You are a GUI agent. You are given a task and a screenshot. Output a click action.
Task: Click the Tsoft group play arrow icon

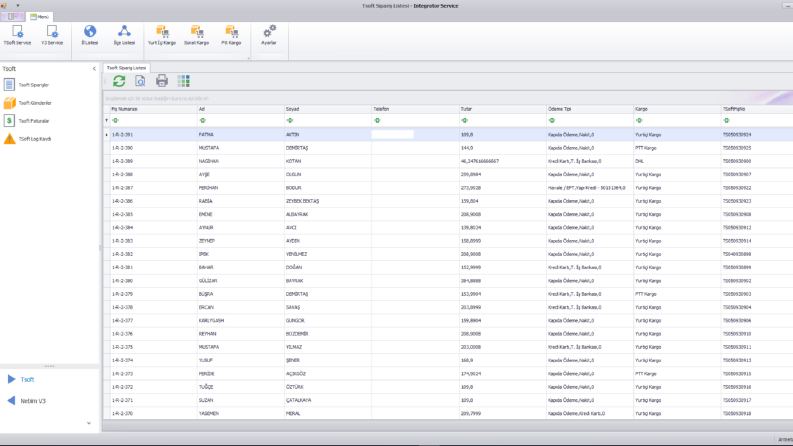click(11, 379)
